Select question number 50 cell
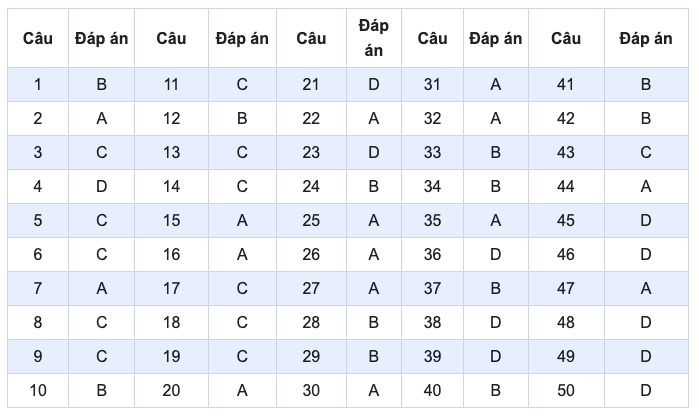This screenshot has width=699, height=417. pos(566,391)
